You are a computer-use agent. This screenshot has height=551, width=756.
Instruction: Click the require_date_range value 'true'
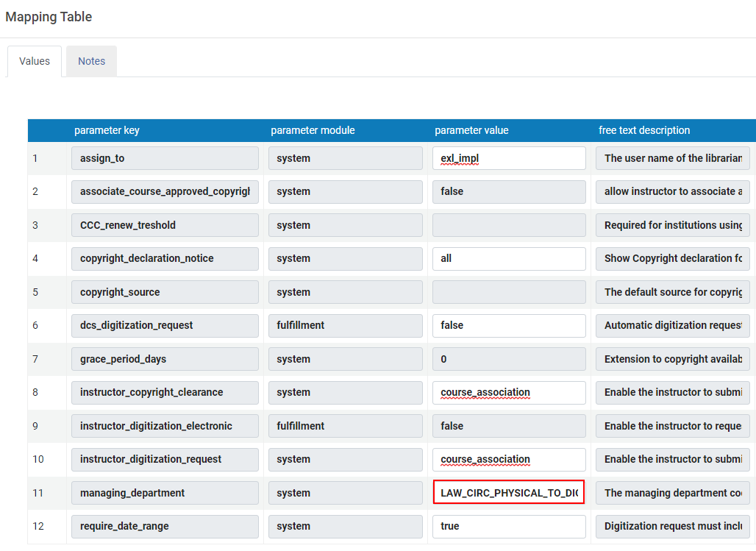[x=509, y=526]
